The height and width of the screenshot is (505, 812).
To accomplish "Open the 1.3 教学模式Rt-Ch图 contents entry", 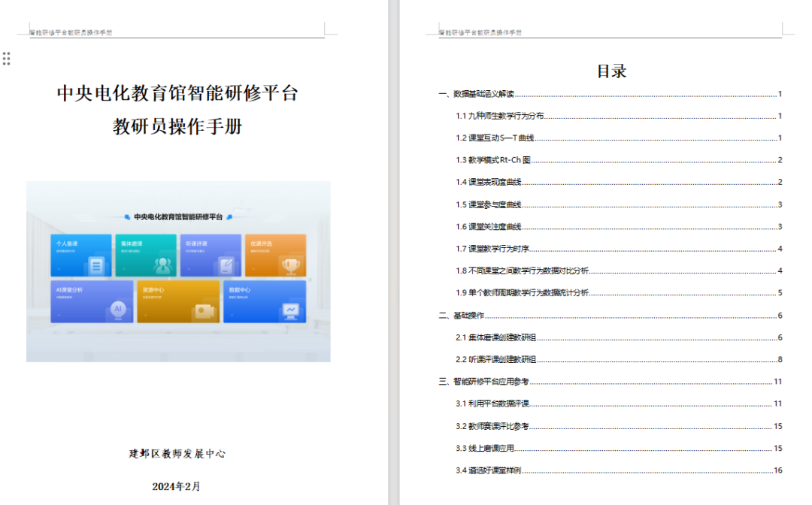I will pyautogui.click(x=493, y=160).
